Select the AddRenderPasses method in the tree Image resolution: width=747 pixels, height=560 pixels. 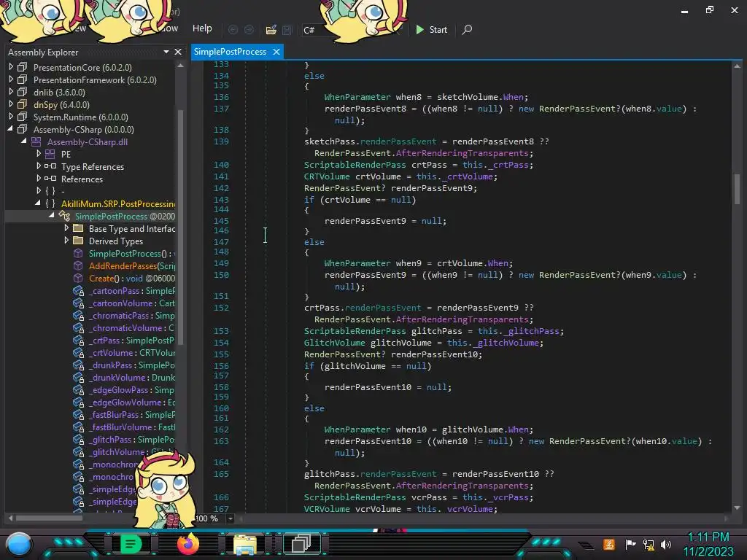tap(132, 265)
